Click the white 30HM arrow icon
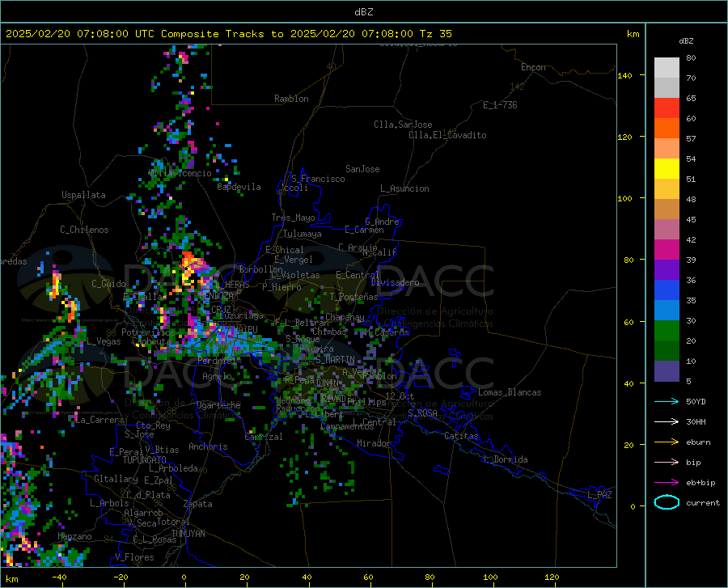Image resolution: width=728 pixels, height=588 pixels. pos(667,422)
